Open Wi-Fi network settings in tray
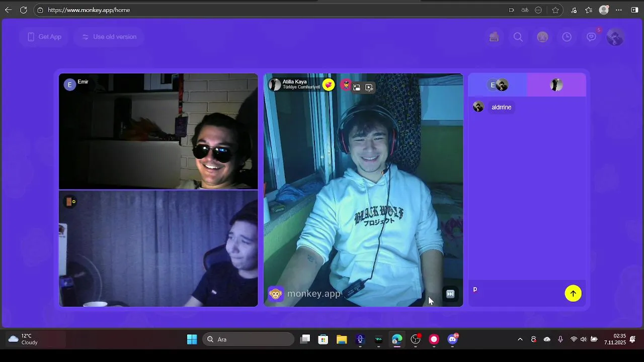The width and height of the screenshot is (644, 362). point(574,339)
